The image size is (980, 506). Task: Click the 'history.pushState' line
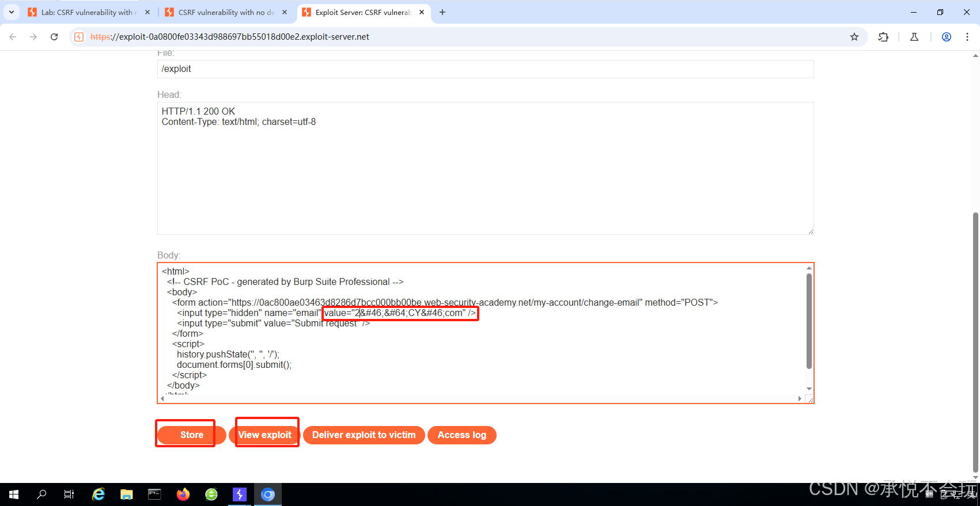[228, 355]
